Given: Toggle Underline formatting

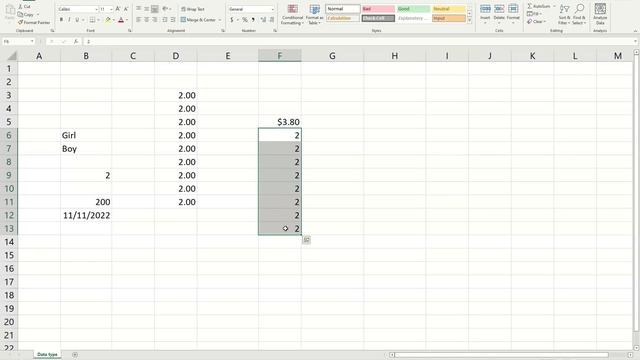Looking at the screenshot, I should [77, 20].
